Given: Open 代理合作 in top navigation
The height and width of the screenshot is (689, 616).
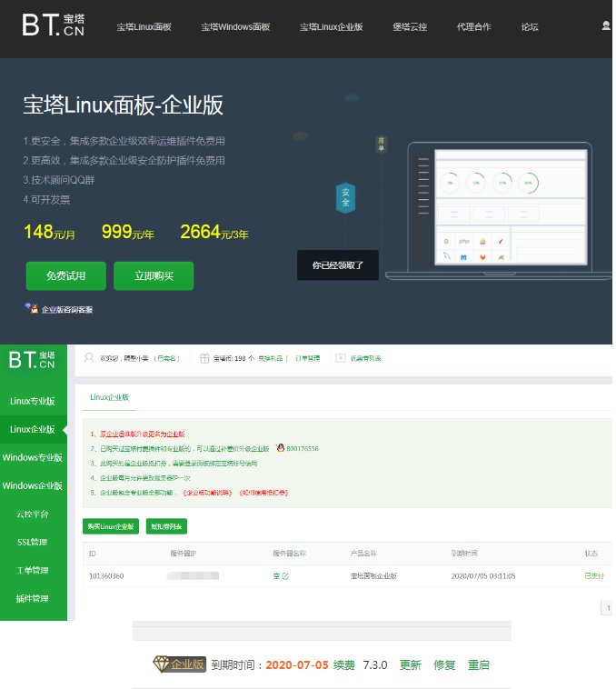Looking at the screenshot, I should [x=473, y=26].
